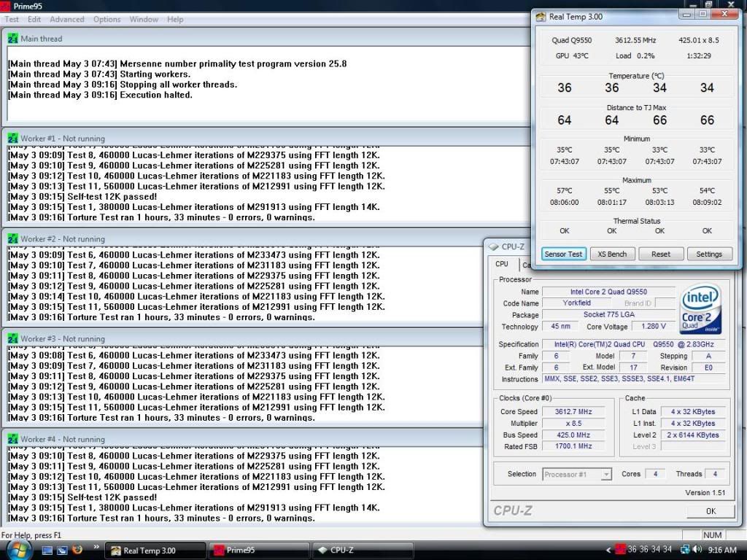747x560 pixels.
Task: Click the Real Temp title bar icon
Action: coord(541,17)
